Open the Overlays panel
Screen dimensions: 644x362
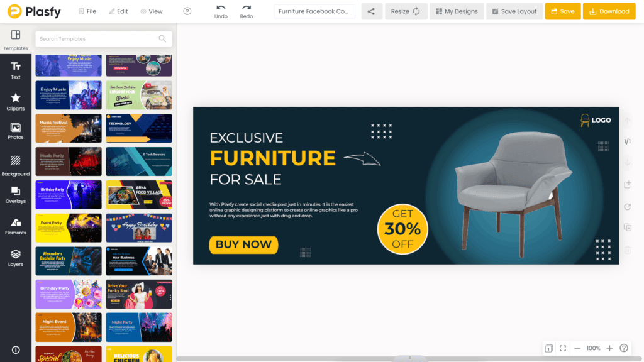[16, 195]
